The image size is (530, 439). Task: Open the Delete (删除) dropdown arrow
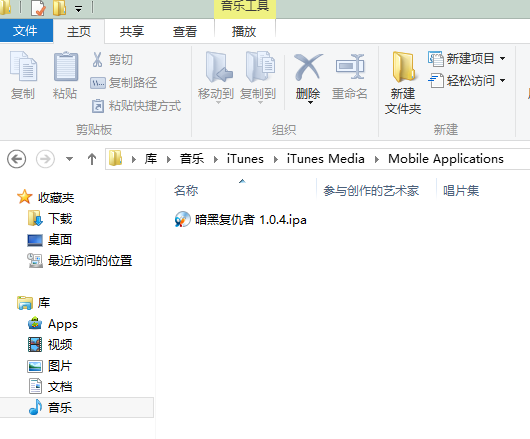310,102
